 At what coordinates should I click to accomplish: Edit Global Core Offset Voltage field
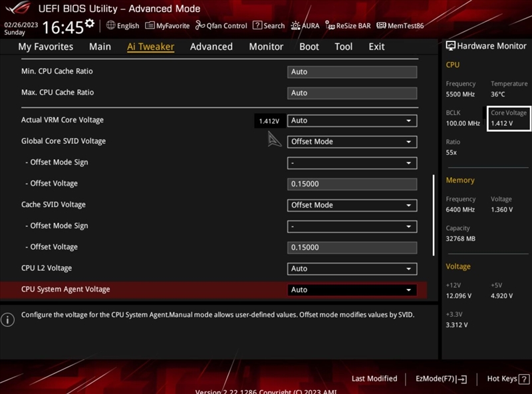(352, 184)
